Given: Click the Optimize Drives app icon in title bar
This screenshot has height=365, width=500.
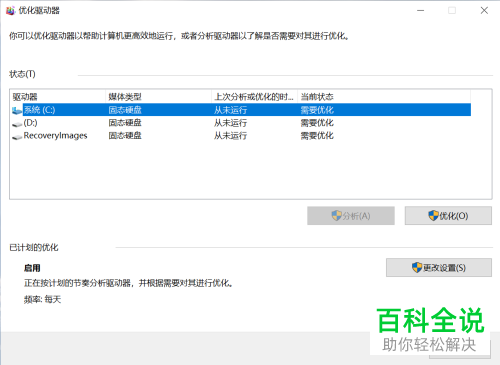Looking at the screenshot, I should [10, 11].
